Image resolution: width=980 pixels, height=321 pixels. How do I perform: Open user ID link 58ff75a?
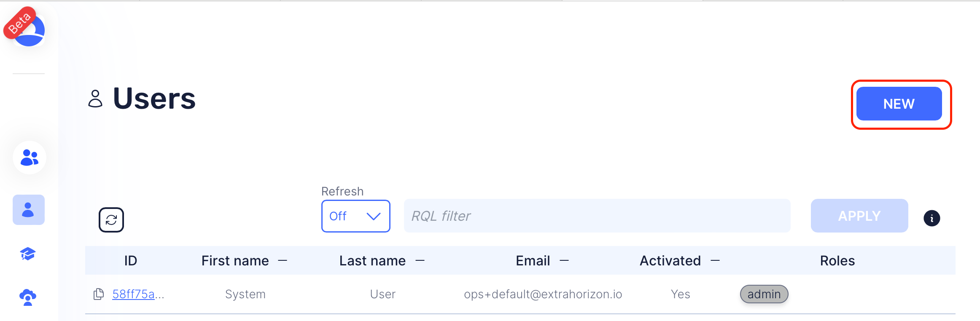(133, 294)
